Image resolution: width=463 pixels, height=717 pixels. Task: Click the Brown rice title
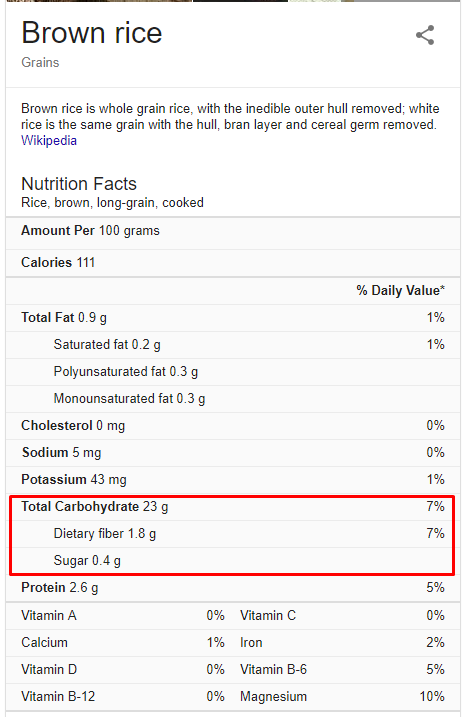92,33
